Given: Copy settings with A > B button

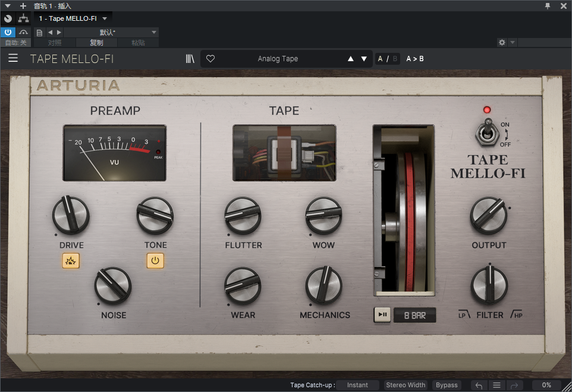Looking at the screenshot, I should 415,59.
